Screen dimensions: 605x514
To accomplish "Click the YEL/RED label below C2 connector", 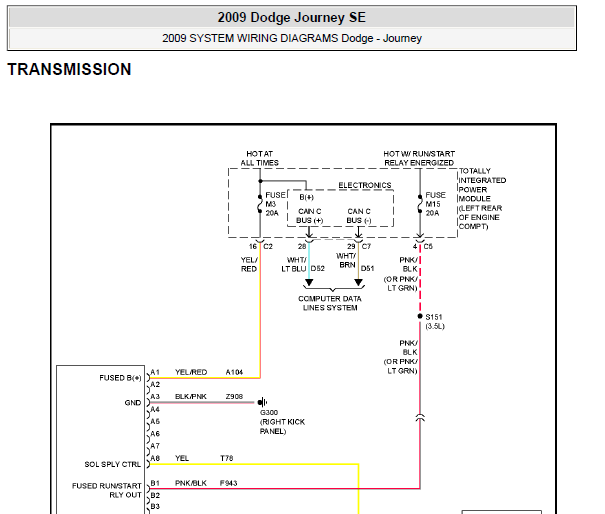I will tap(249, 264).
